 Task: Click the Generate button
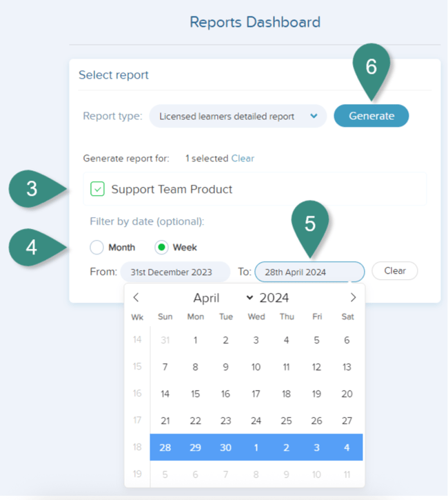371,116
